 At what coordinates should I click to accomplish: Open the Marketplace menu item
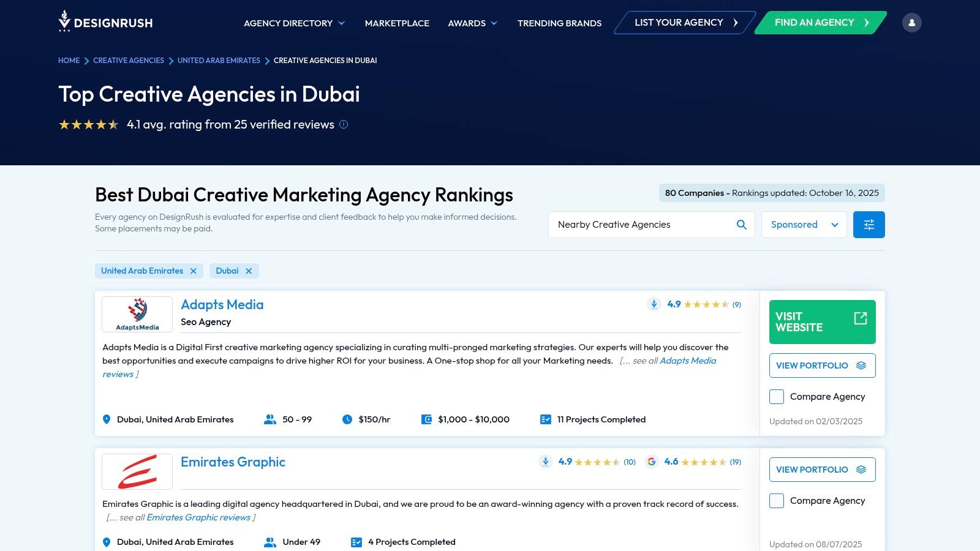(397, 23)
